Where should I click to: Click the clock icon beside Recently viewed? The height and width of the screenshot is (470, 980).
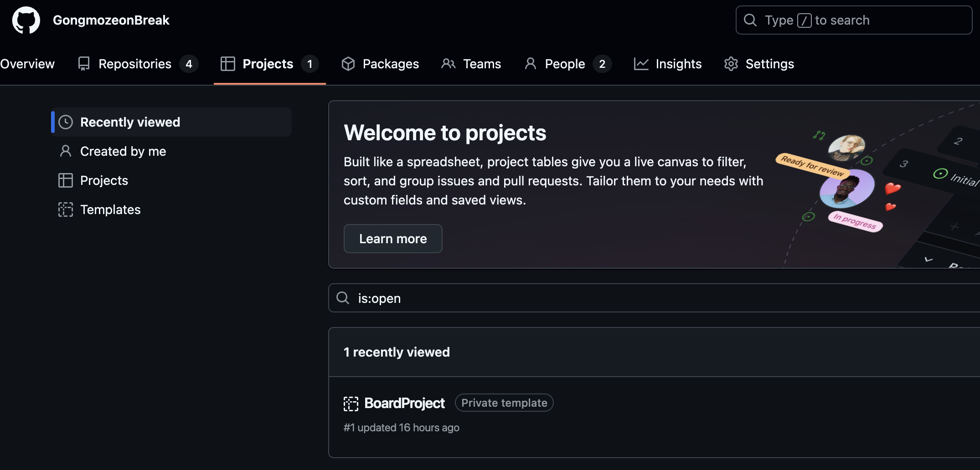click(x=66, y=122)
